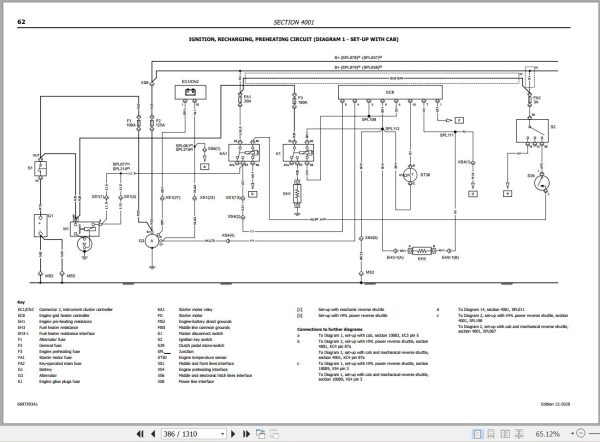Open the zoom level dropdown arrow
The image size is (600, 442).
point(572,434)
